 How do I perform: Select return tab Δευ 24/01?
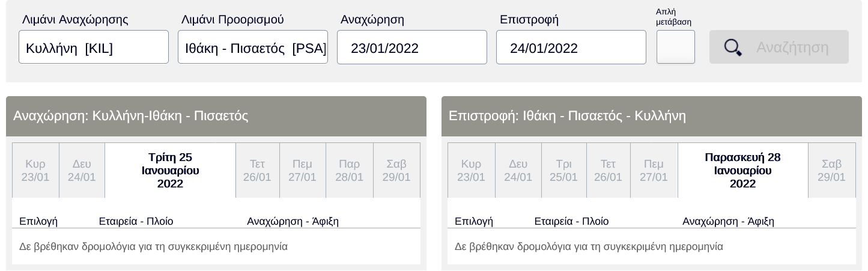coord(518,171)
